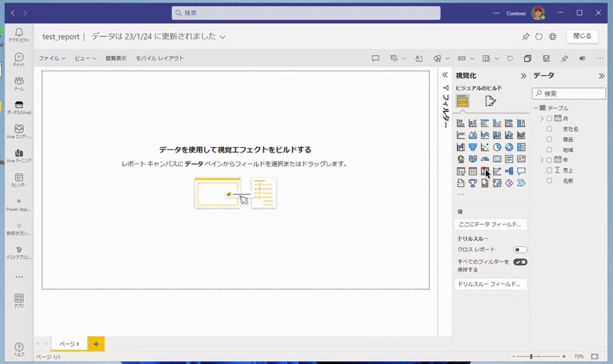Expand the 月 hierarchy in data pane
The width and height of the screenshot is (613, 364).
tap(542, 119)
